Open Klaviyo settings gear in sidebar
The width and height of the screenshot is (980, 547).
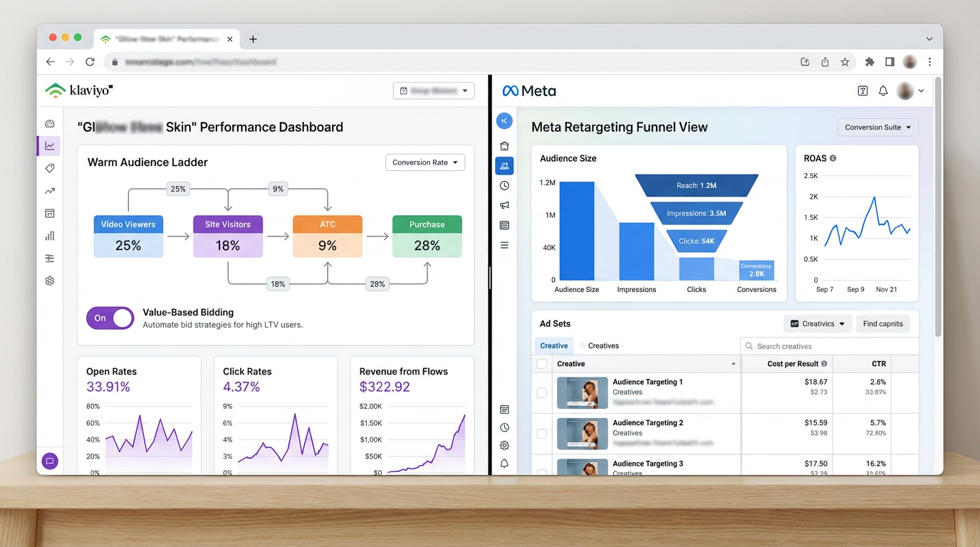[x=50, y=281]
